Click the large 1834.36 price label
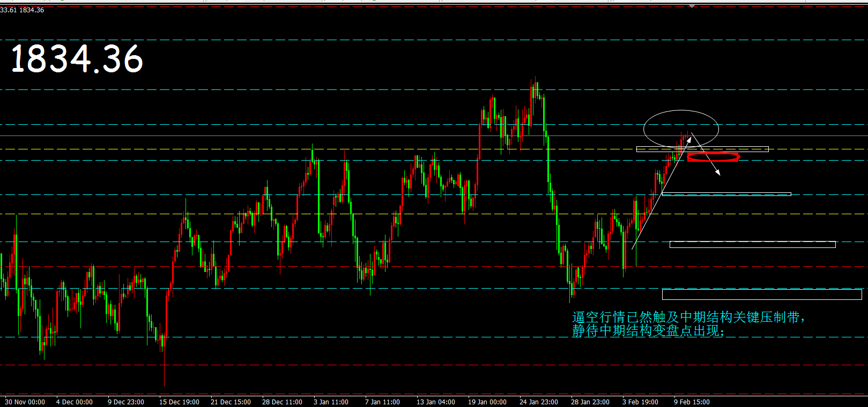868x407 pixels. (77, 59)
